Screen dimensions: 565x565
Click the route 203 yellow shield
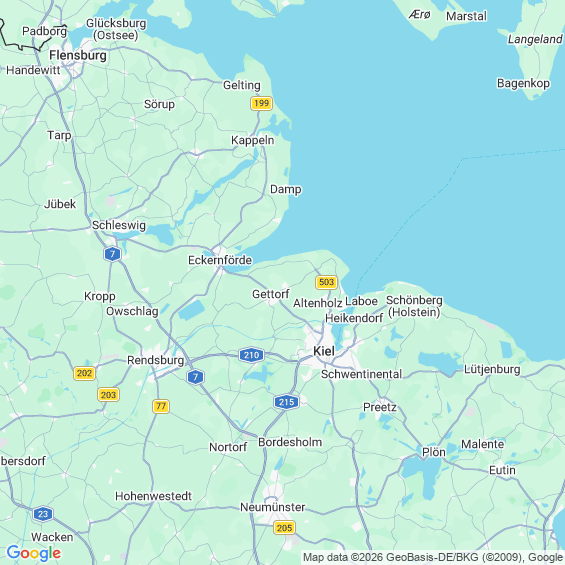coord(108,395)
